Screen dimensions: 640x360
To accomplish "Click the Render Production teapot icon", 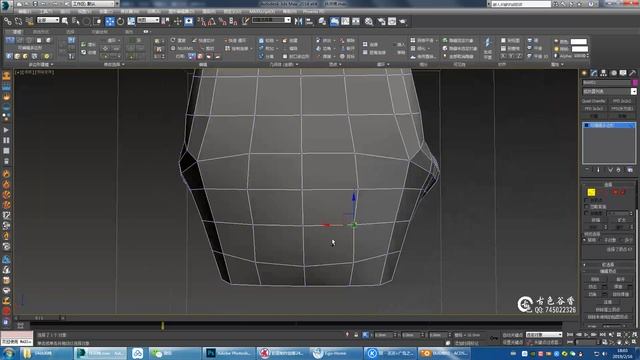I will coord(403,21).
